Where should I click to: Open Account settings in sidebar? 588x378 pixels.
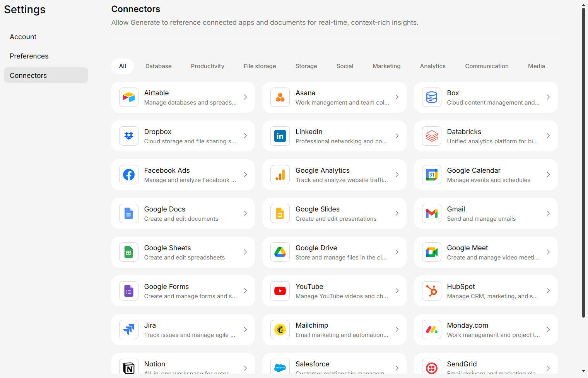pyautogui.click(x=23, y=37)
